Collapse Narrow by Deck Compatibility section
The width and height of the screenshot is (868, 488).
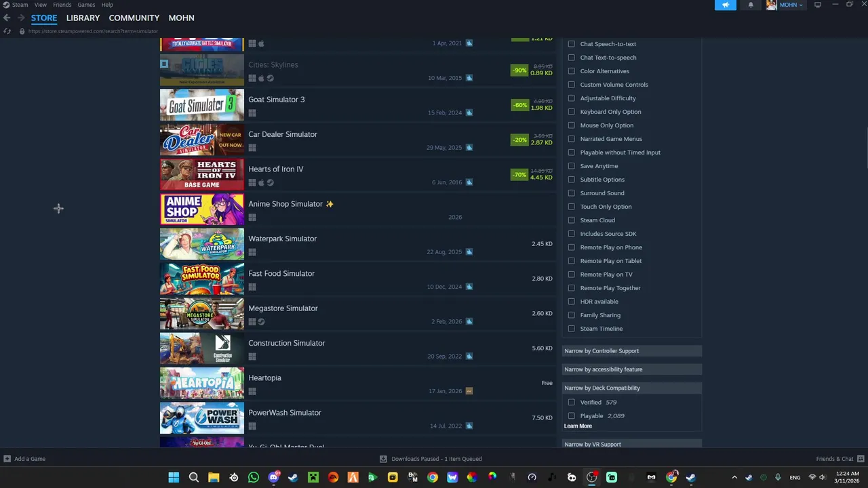(632, 388)
